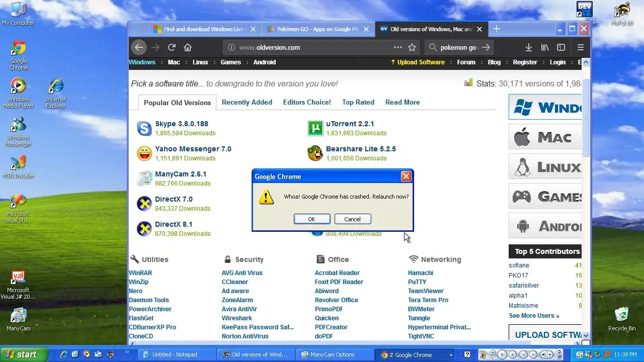Image resolution: width=644 pixels, height=362 pixels.
Task: Open the Mac menu item on site
Action: pyautogui.click(x=174, y=62)
